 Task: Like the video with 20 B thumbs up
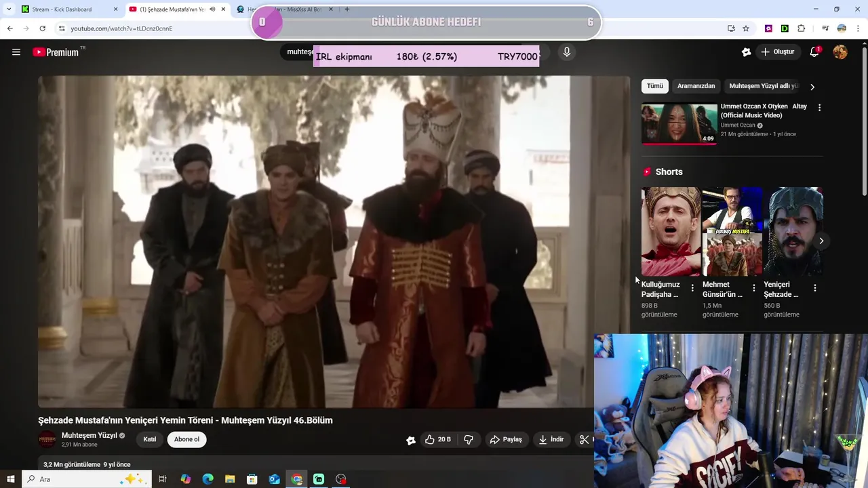click(x=438, y=440)
